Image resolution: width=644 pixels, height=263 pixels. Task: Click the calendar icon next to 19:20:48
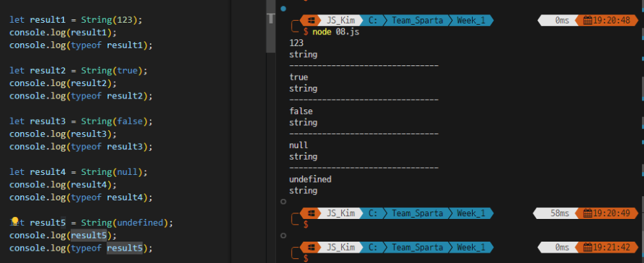click(x=588, y=20)
